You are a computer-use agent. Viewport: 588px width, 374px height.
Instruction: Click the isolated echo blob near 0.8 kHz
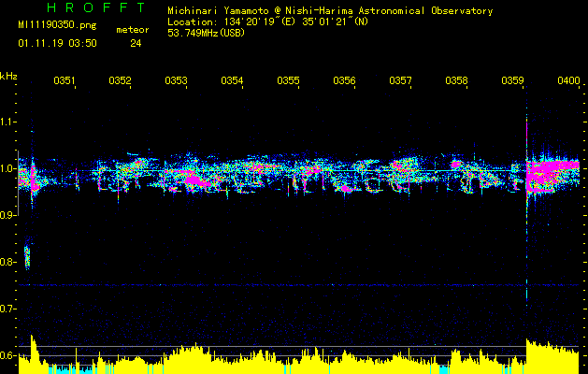[x=27, y=256]
